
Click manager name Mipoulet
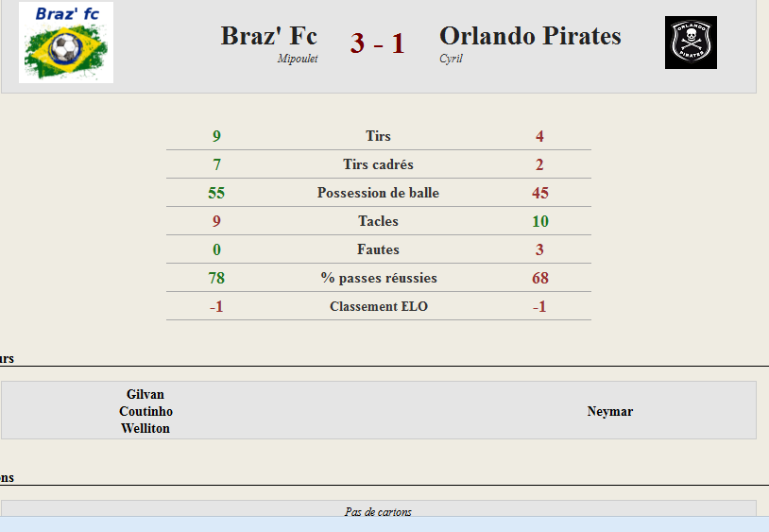coord(298,59)
